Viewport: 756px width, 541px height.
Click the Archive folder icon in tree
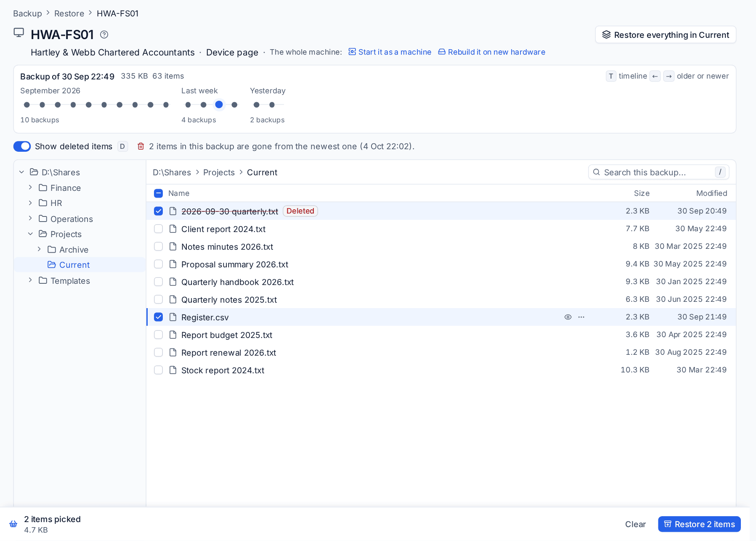pyautogui.click(x=52, y=249)
